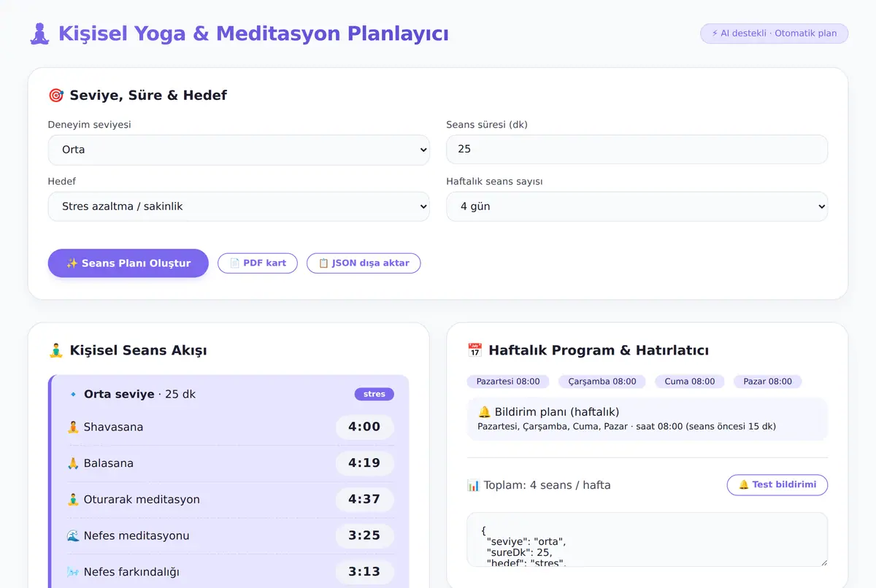Click the 3:25 duration for Nefes meditasyonu
The width and height of the screenshot is (876, 588).
[x=364, y=535]
